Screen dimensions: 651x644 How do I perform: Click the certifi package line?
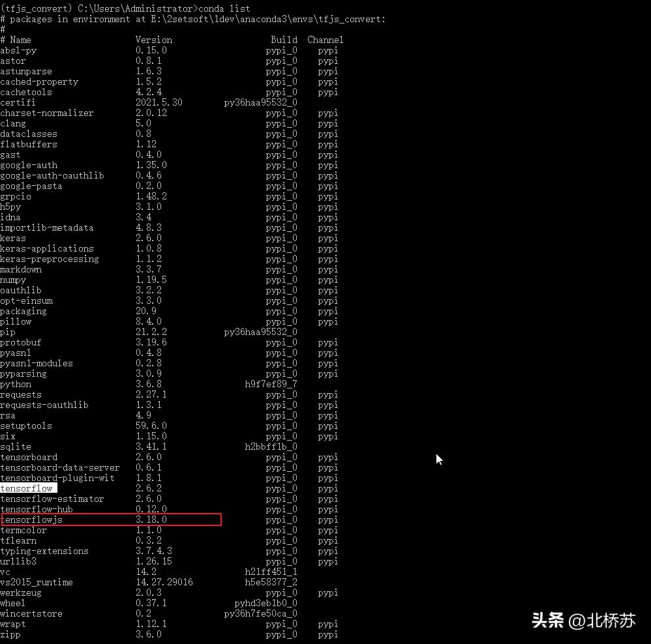pyautogui.click(x=17, y=102)
